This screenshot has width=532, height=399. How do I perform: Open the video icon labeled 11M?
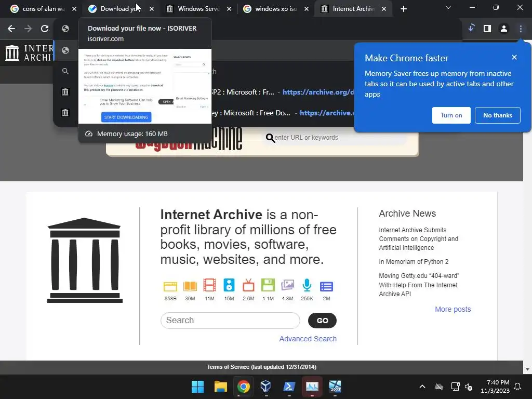tap(209, 285)
